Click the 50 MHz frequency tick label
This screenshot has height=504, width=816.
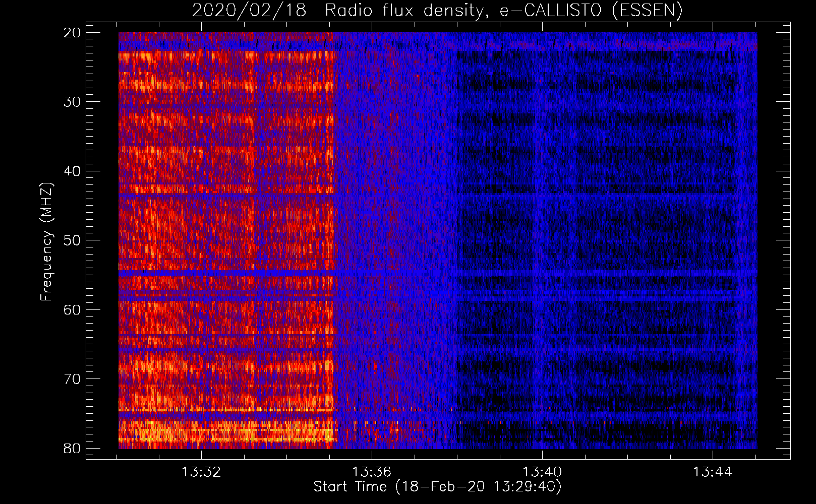(73, 240)
